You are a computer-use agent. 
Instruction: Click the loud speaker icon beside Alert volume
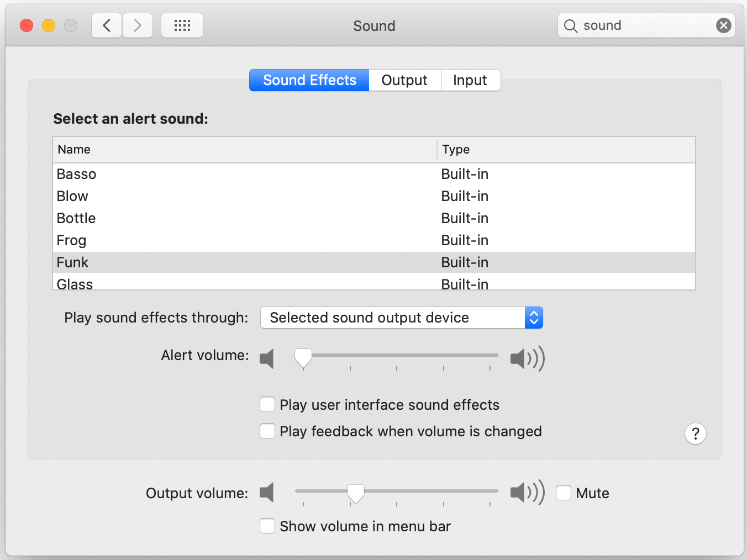pos(526,358)
